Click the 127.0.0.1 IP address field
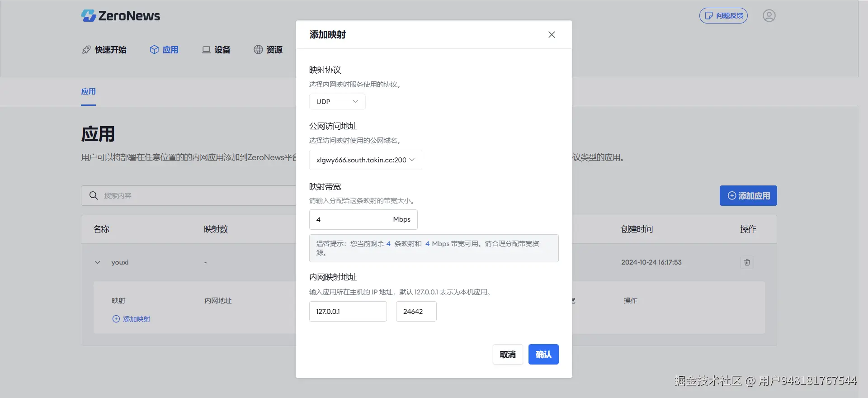 pyautogui.click(x=348, y=312)
